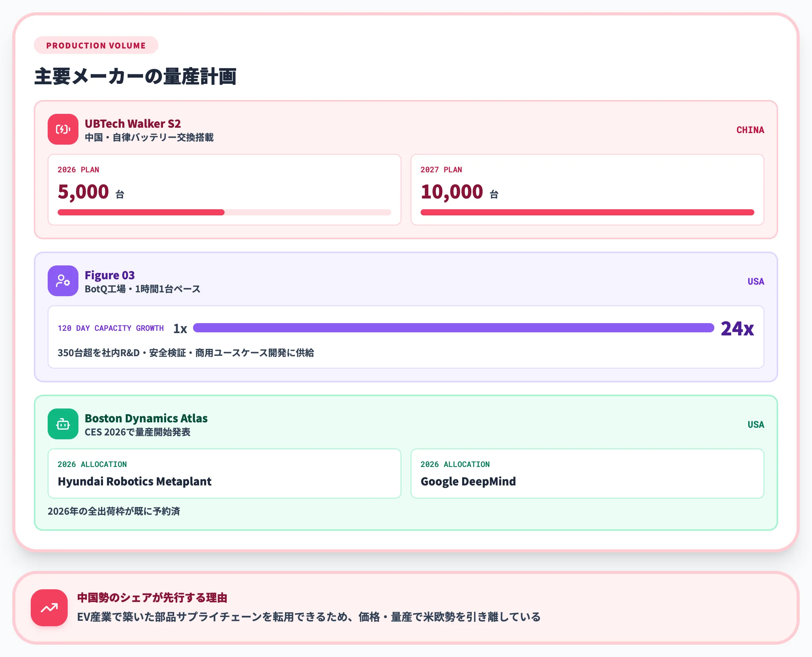
Task: Click the 120 day capacity growth bar
Action: pyautogui.click(x=454, y=328)
